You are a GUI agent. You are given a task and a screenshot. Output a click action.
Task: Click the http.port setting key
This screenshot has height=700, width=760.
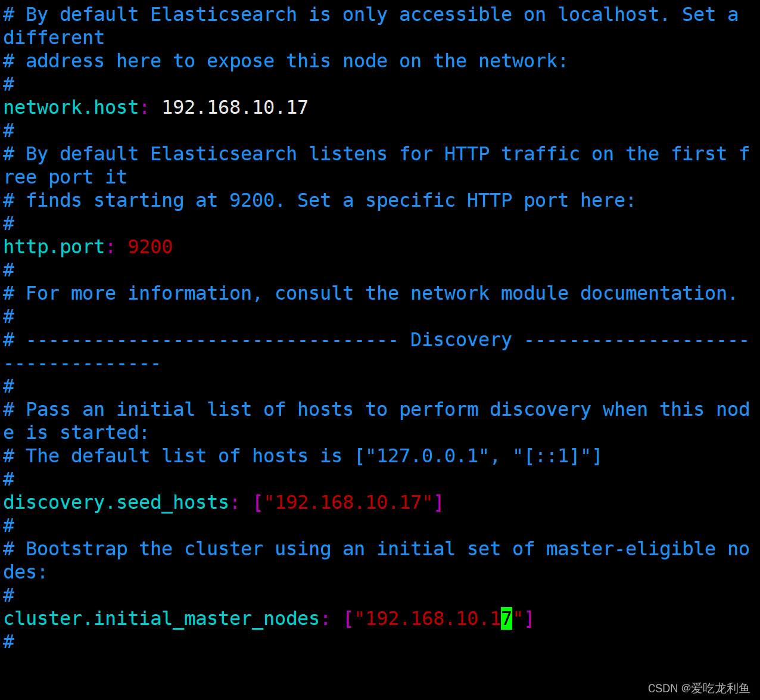(54, 247)
